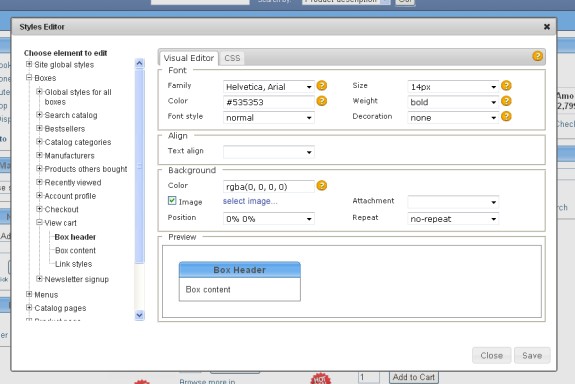Screen dimensions: 575x384
Task: Expand the Search catalog node
Action: [39, 114]
